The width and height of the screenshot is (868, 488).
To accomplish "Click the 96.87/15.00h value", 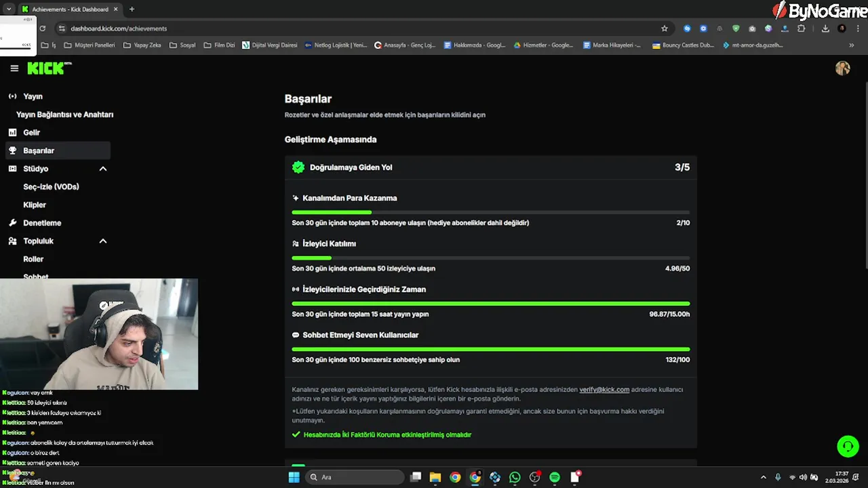I will [669, 314].
